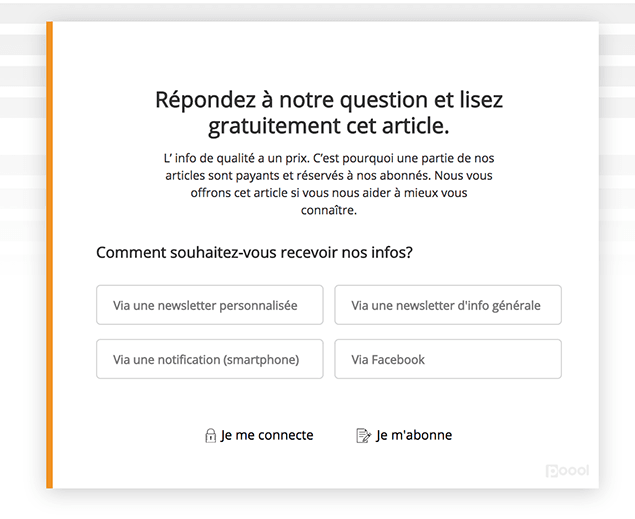635x519 pixels.
Task: Click the orange accent bar on the modal
Action: coord(49,255)
